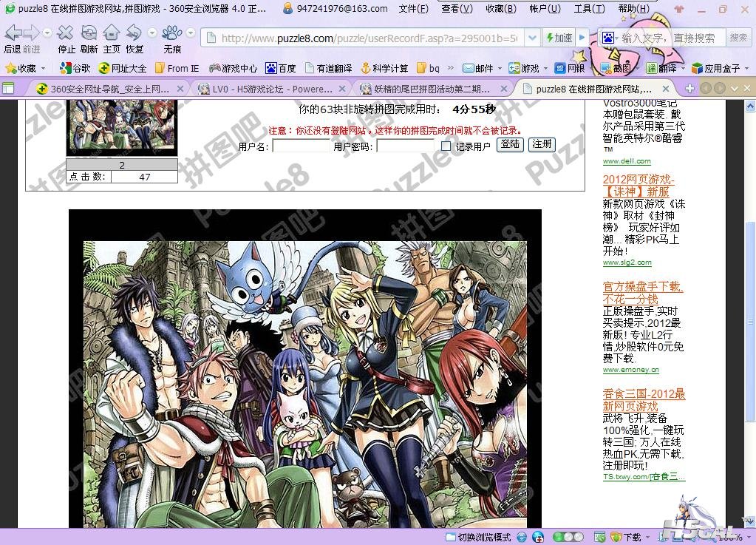Switch browsing mode via 切换浏览模式
Screen dimensions: 756x545
pos(478,537)
